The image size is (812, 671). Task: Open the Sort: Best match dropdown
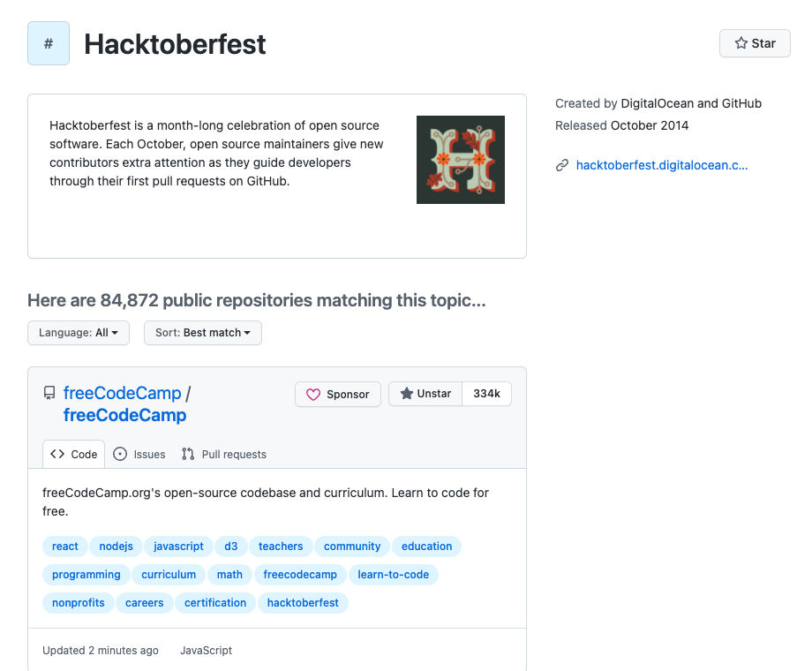[202, 333]
